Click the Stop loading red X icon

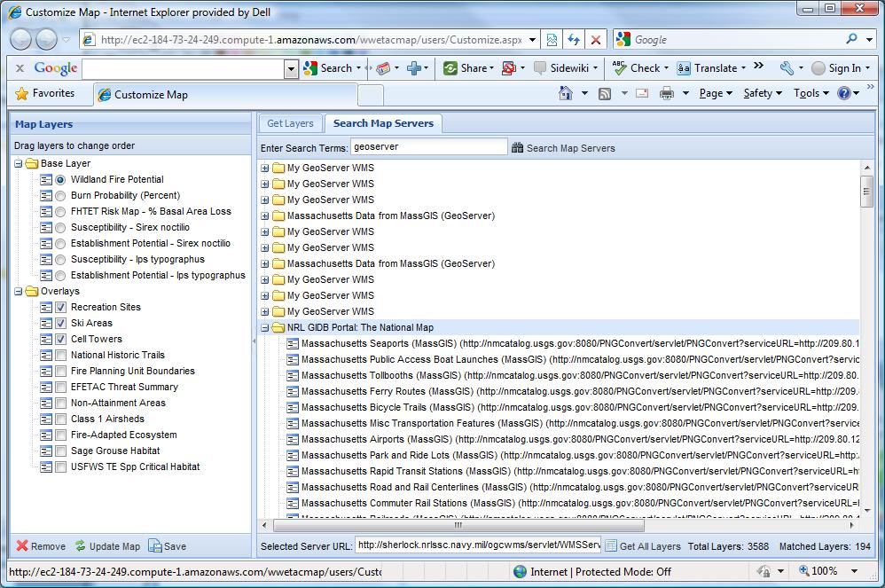pos(595,40)
